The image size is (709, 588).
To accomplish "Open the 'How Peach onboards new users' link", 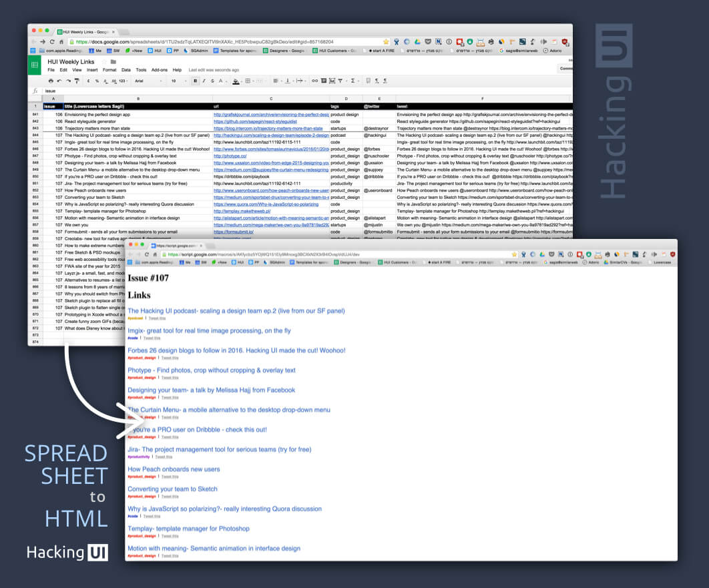I will point(174,470).
